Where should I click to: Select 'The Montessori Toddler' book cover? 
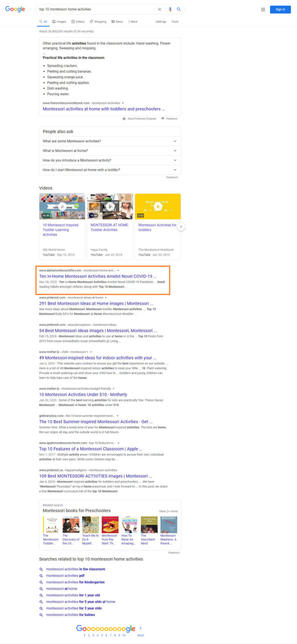pos(51,525)
